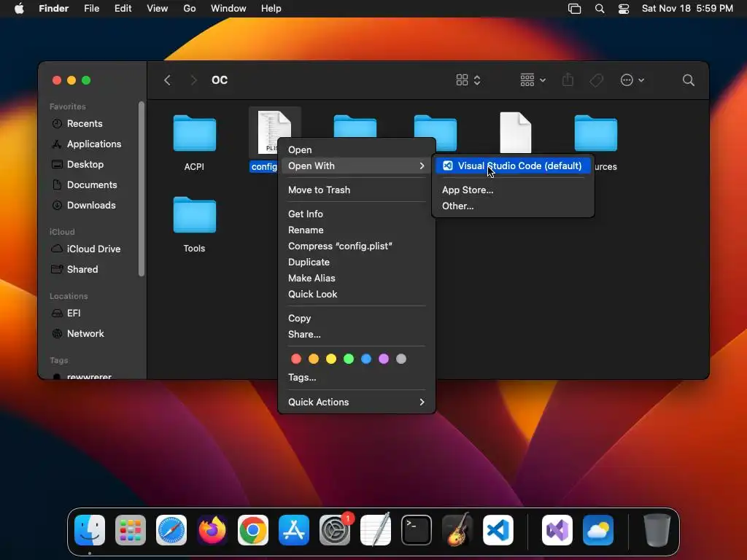The height and width of the screenshot is (560, 747).
Task: Choose Visual Studio Code (default)
Action: click(513, 166)
